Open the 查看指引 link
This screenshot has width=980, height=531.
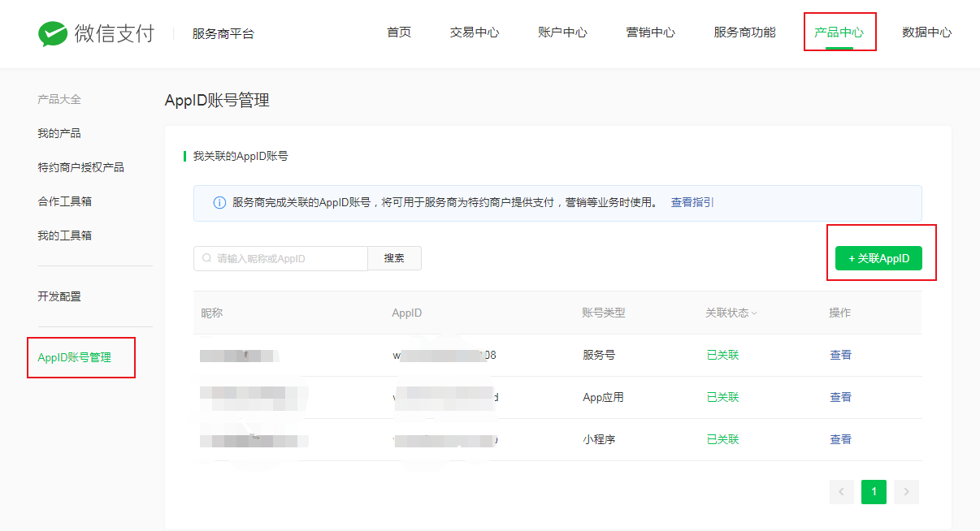(x=692, y=202)
